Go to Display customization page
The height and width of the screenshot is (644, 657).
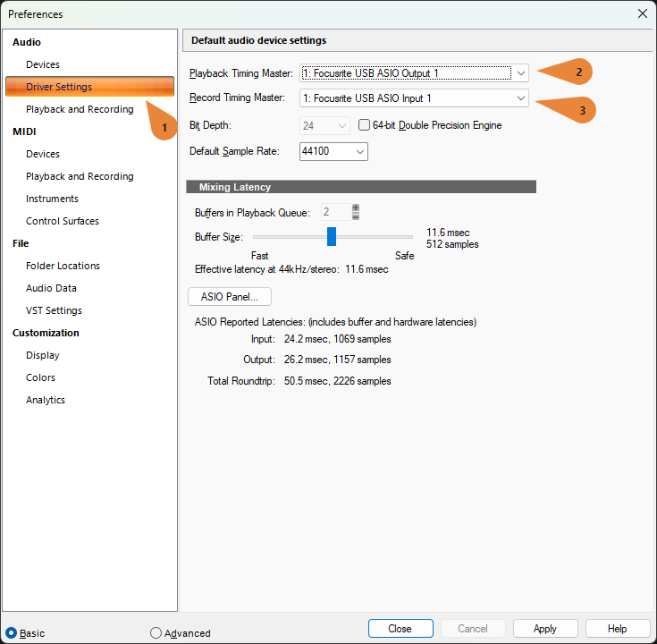43,355
